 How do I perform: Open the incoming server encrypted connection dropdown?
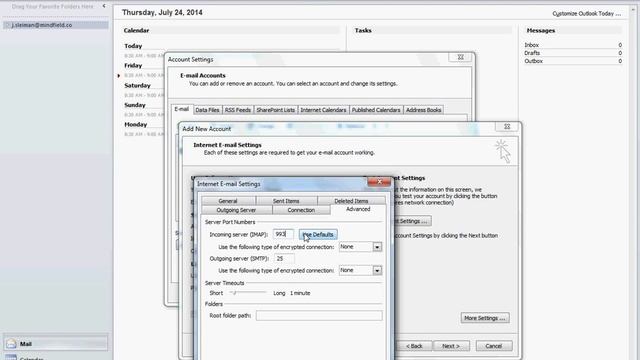[377, 247]
